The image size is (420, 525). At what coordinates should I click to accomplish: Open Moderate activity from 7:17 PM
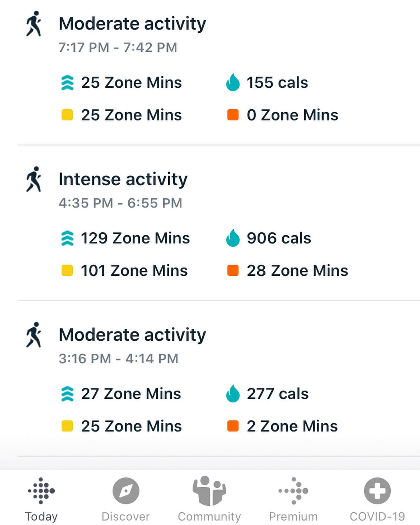132,24
